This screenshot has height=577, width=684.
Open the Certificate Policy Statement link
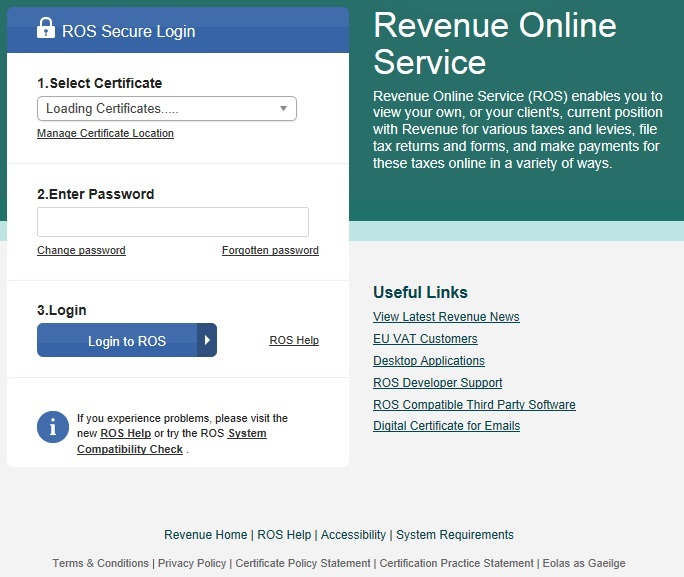tap(303, 563)
